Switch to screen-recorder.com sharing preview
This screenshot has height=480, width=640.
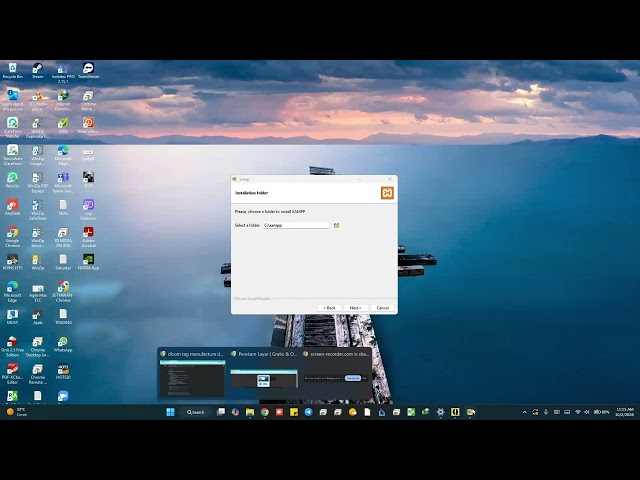[336, 374]
